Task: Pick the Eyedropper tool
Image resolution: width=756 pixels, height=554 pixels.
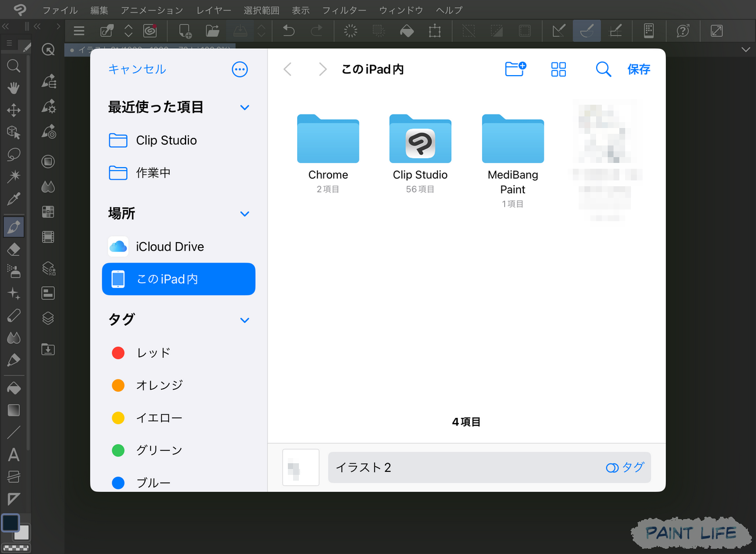Action: [14, 199]
